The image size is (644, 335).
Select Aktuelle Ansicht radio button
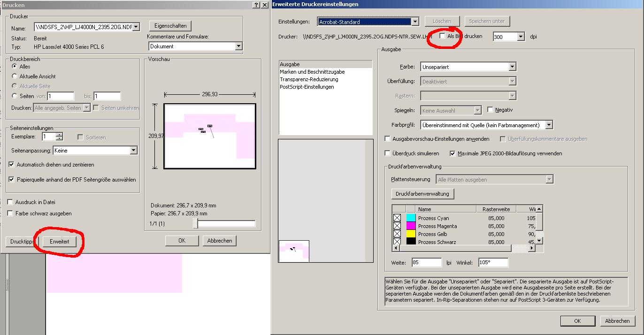pos(15,76)
